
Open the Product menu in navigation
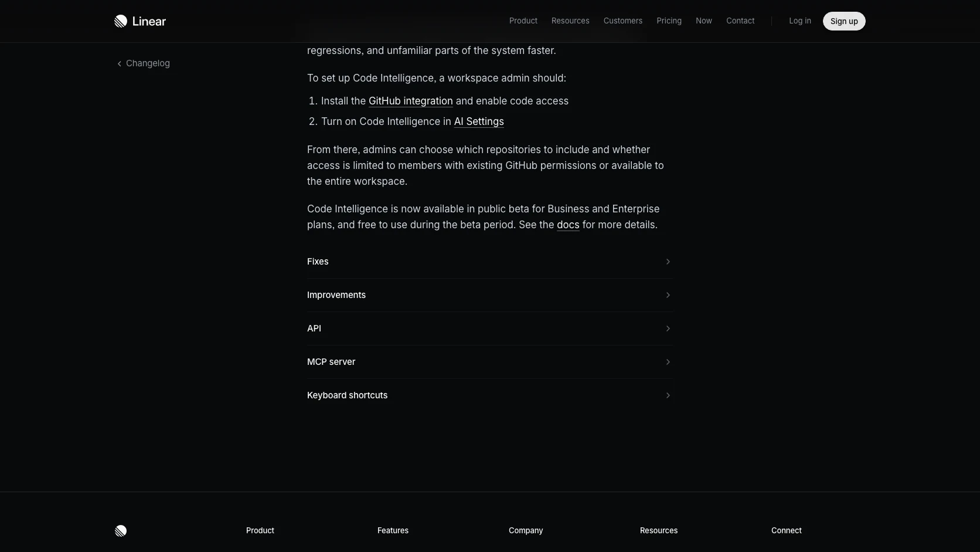point(523,21)
